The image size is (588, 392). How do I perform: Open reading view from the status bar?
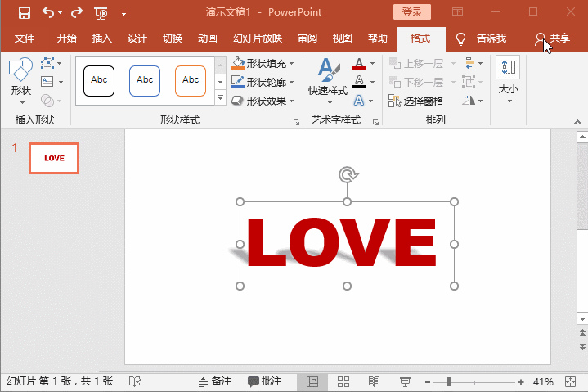click(374, 382)
